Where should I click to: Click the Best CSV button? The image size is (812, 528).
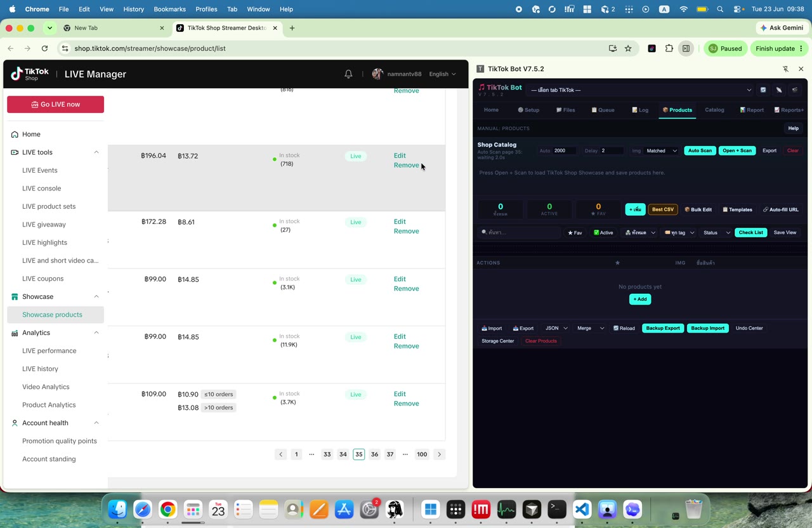coord(663,209)
